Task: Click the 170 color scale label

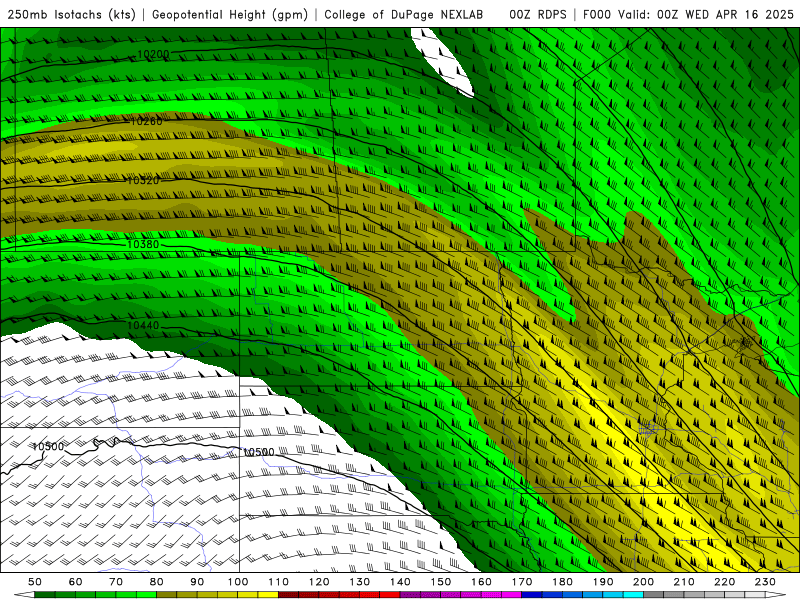Action: (x=522, y=582)
